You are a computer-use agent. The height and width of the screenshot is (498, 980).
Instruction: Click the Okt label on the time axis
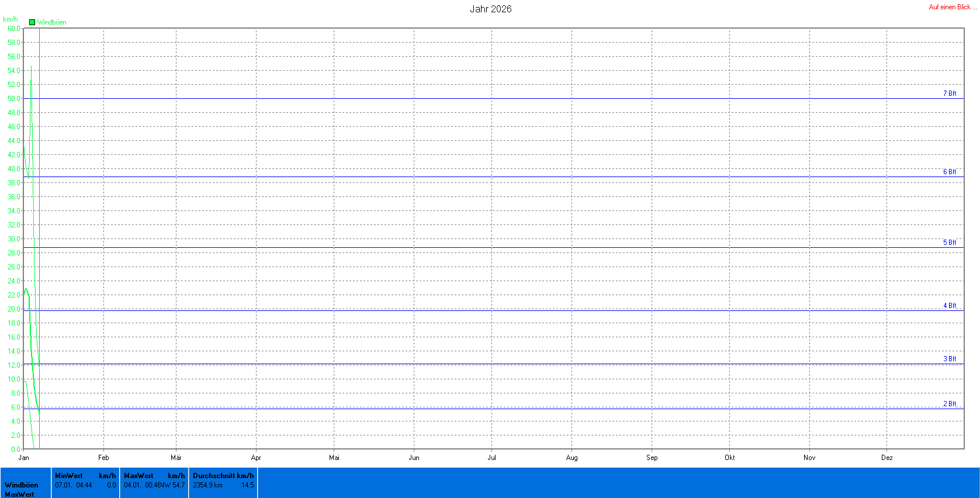click(x=729, y=458)
